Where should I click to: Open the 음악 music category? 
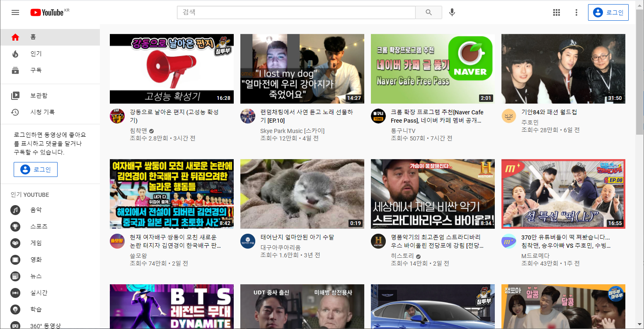pos(50,210)
